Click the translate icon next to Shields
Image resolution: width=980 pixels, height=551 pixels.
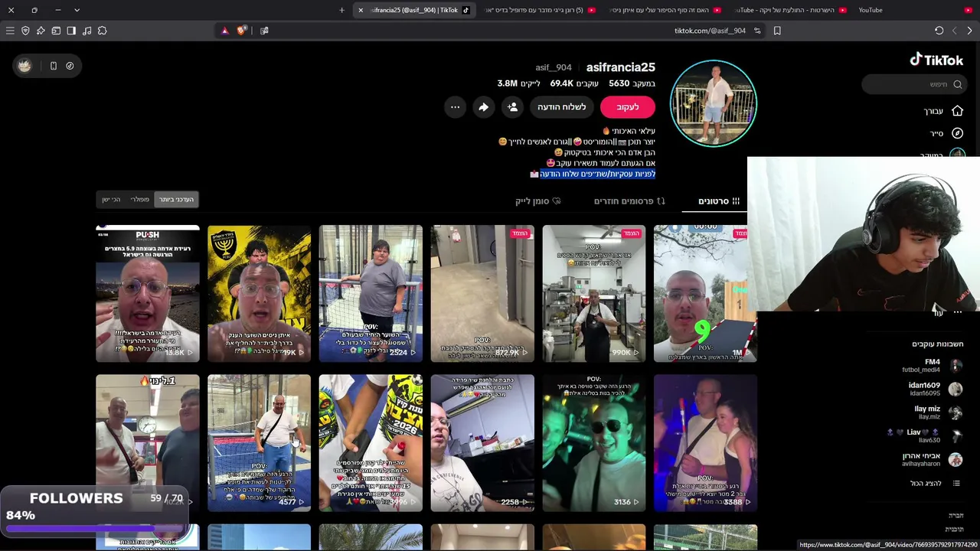point(264,31)
